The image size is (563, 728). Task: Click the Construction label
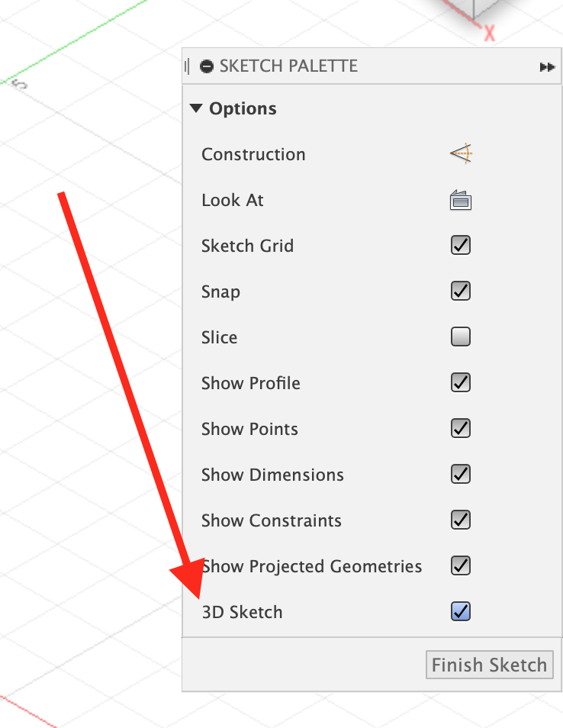253,155
